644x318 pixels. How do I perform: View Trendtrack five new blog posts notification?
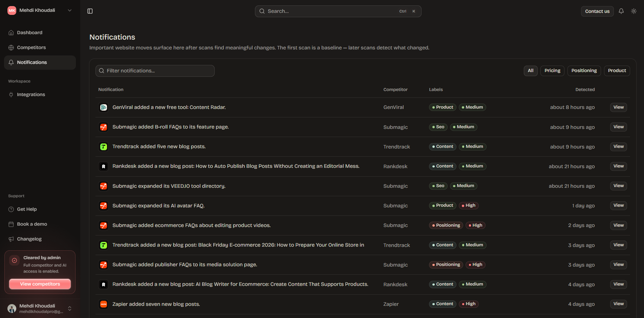pyautogui.click(x=618, y=146)
